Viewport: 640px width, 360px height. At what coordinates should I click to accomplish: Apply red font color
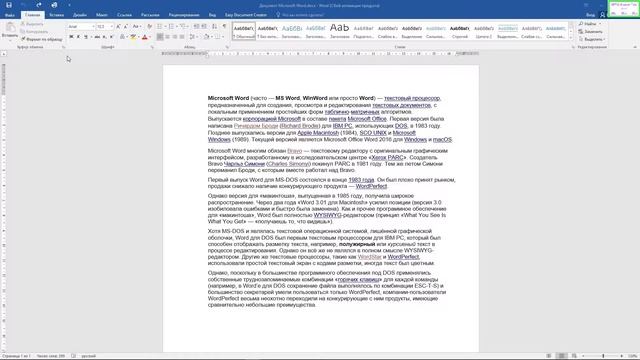coord(144,37)
